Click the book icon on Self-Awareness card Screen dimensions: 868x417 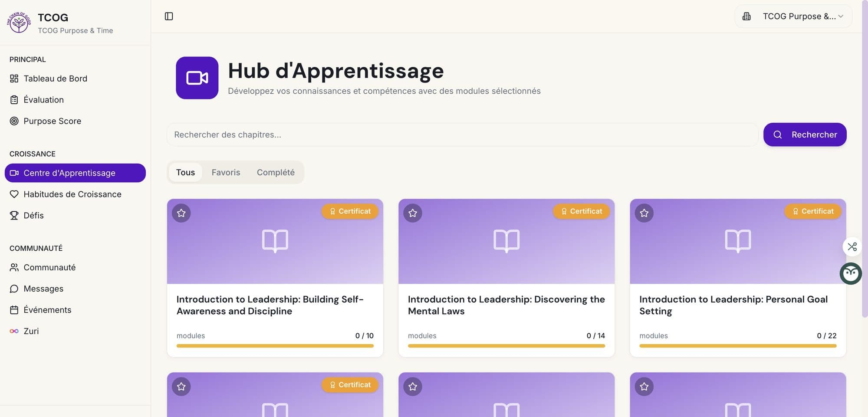[x=275, y=241]
